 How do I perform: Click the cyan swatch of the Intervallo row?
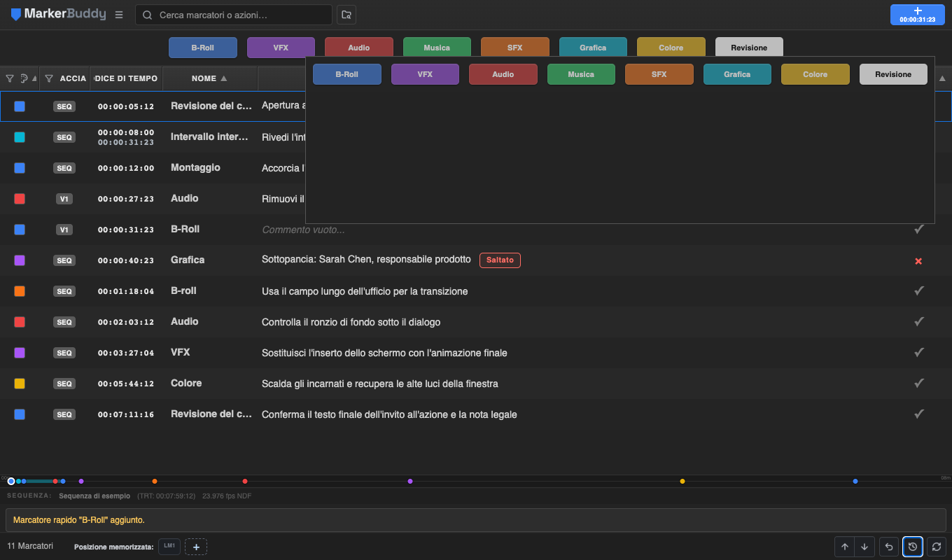tap(20, 137)
